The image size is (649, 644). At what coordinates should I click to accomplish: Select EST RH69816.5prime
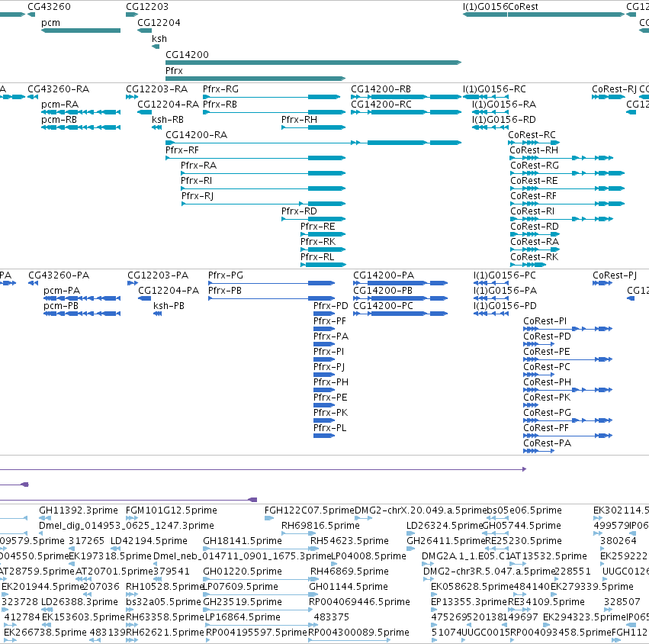tap(320, 526)
